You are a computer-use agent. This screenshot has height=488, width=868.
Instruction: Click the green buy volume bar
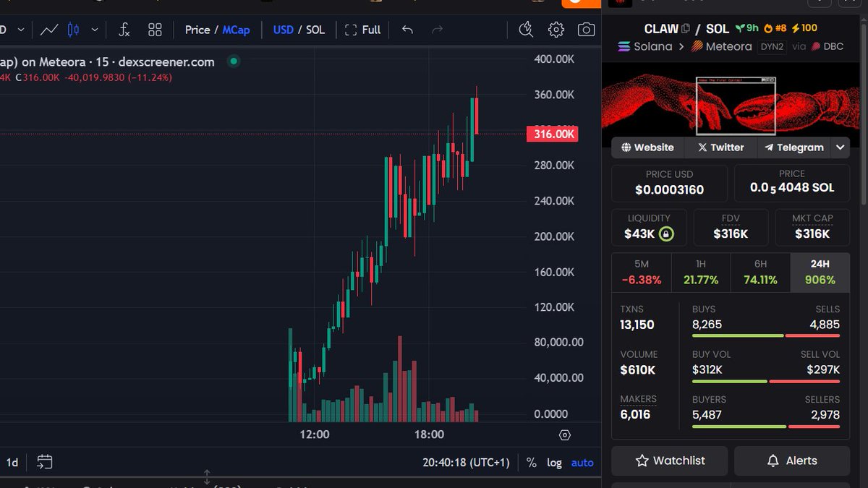pos(730,381)
